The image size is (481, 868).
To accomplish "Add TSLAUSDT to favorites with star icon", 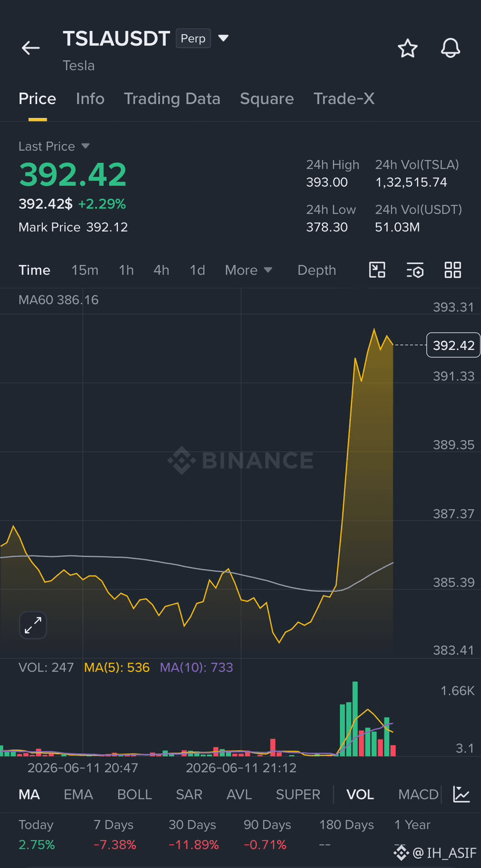I will (408, 48).
